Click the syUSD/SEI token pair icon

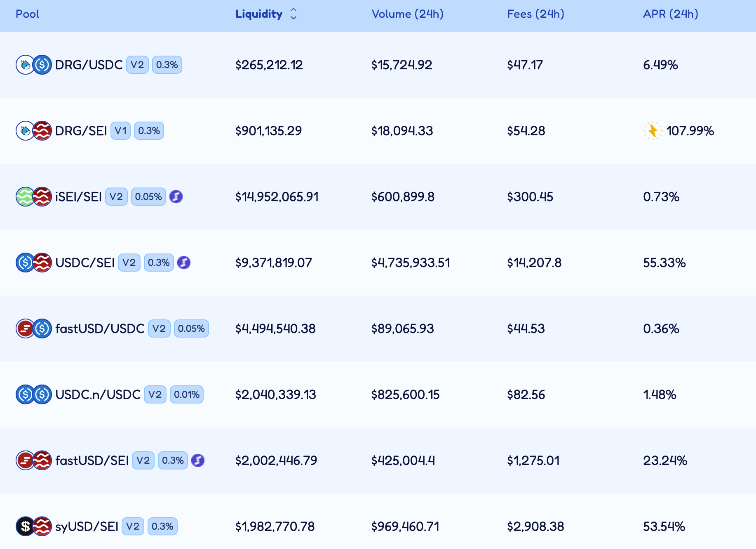[34, 526]
